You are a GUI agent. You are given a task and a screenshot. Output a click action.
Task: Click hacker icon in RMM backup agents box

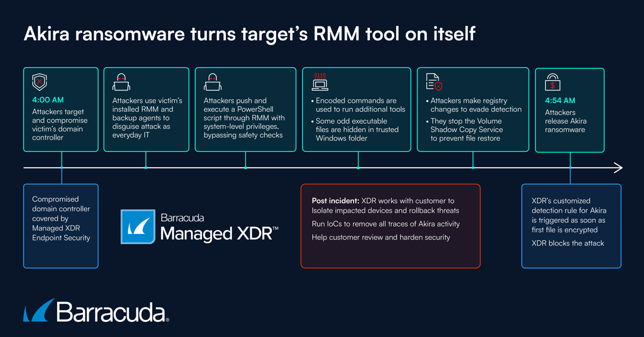pyautogui.click(x=121, y=82)
